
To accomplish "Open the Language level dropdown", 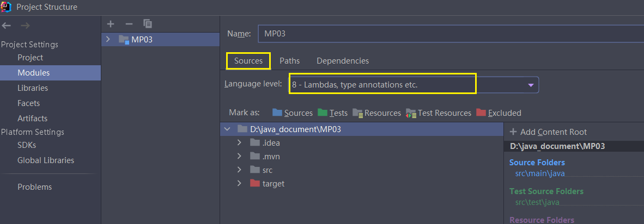I will (531, 85).
